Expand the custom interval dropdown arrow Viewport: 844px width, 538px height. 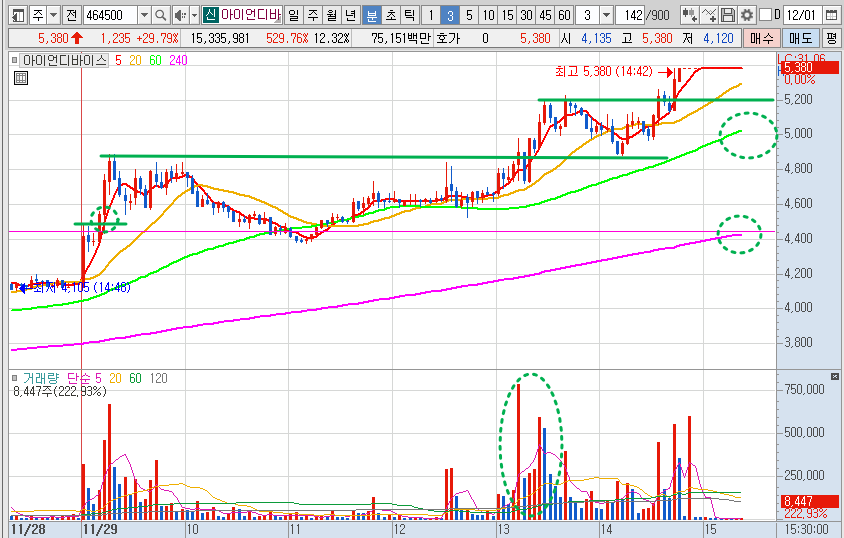click(x=607, y=15)
